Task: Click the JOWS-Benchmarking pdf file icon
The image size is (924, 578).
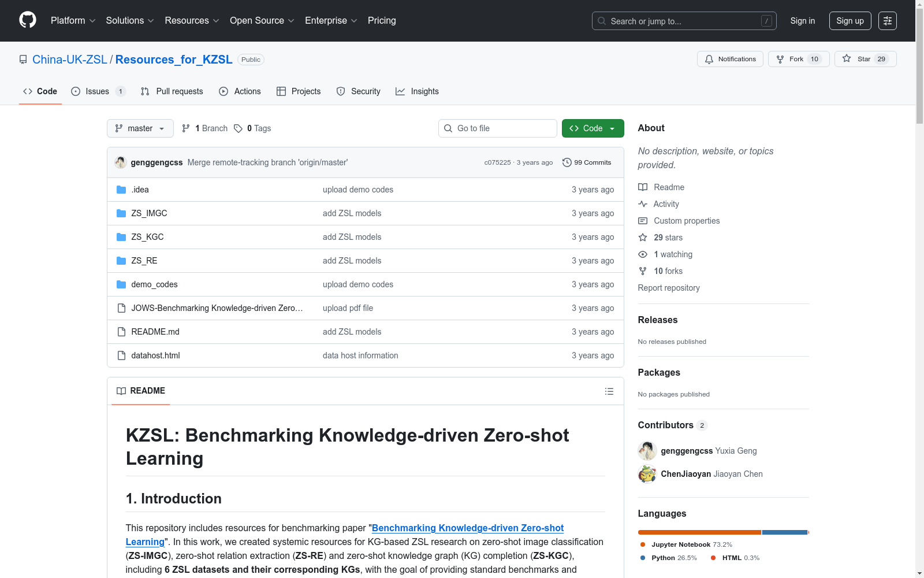Action: click(121, 308)
